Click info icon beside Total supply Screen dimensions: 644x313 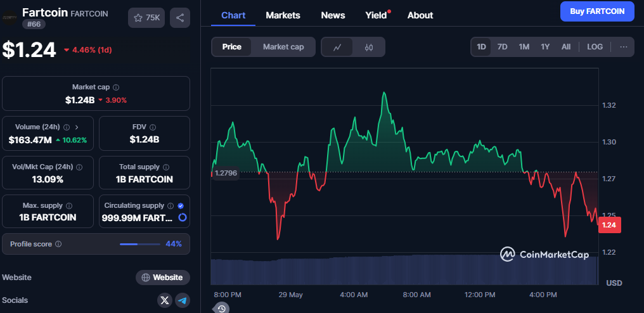click(x=166, y=167)
